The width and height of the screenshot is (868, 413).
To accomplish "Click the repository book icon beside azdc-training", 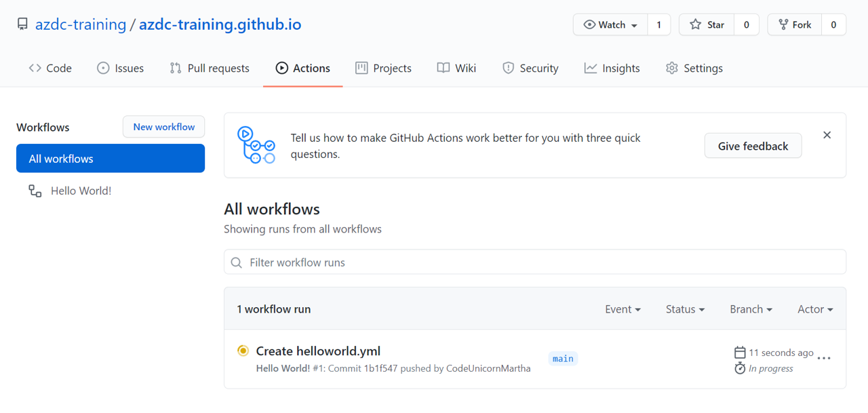I will (x=23, y=24).
